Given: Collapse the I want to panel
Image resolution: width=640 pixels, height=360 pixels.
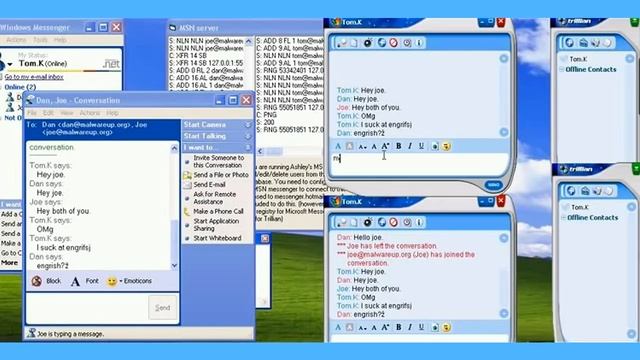Looking at the screenshot, I should [x=248, y=147].
